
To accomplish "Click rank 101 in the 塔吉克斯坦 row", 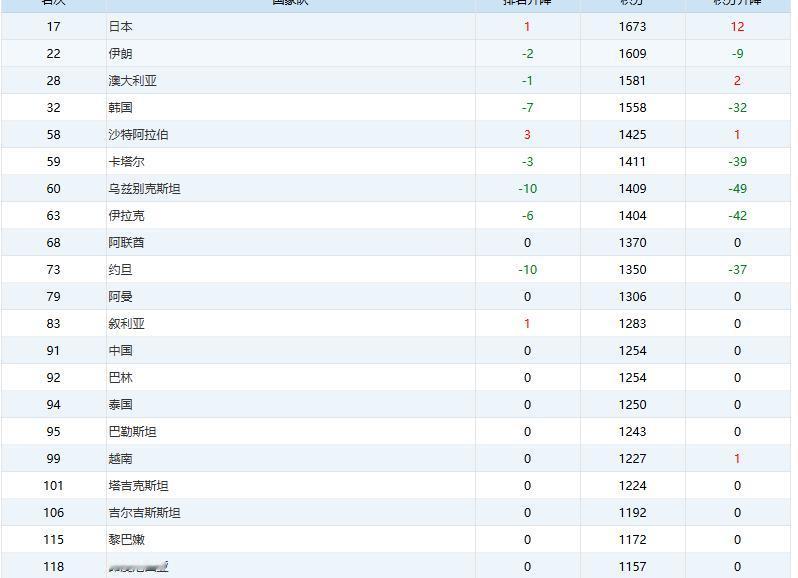I will click(53, 486).
